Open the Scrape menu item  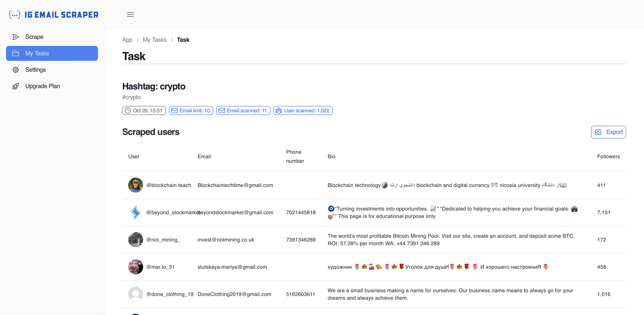pyautogui.click(x=52, y=37)
